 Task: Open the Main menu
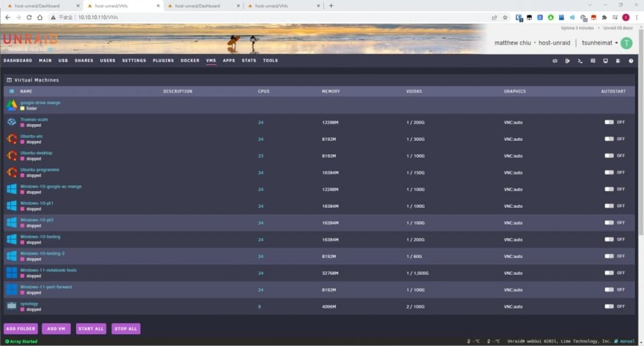tap(45, 60)
